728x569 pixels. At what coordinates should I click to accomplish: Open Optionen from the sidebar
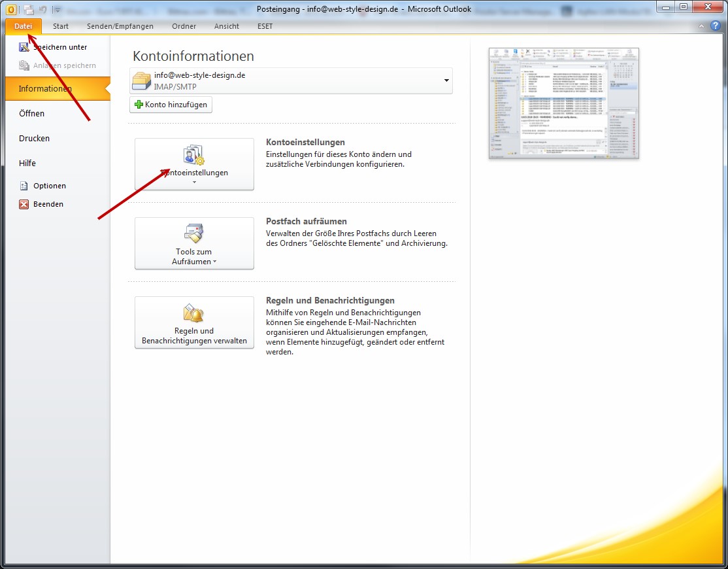pyautogui.click(x=42, y=186)
